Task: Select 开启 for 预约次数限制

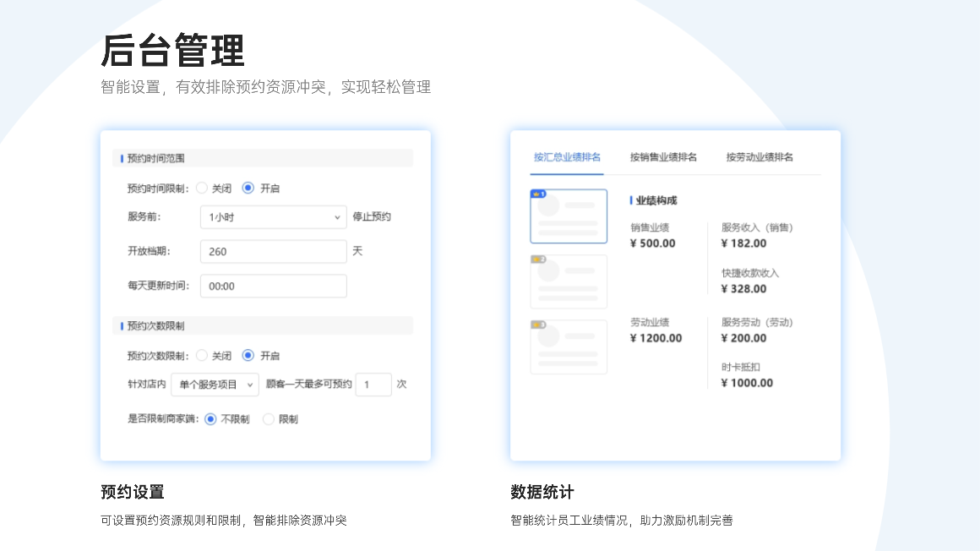Action: [248, 355]
